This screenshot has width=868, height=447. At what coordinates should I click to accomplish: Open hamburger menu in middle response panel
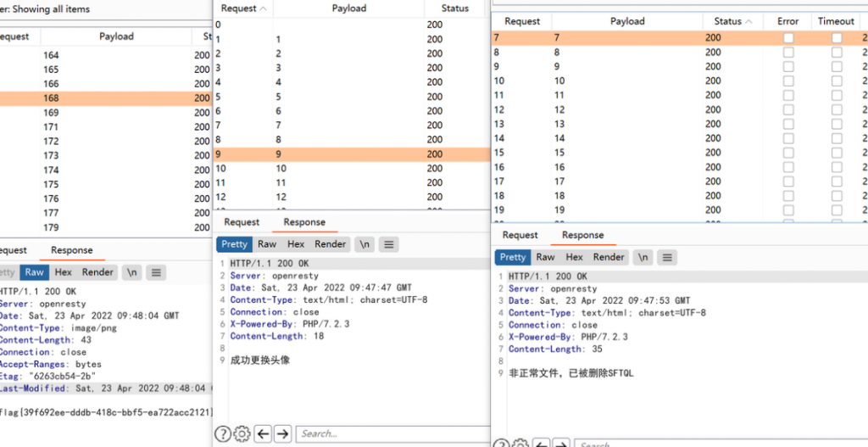tap(388, 244)
